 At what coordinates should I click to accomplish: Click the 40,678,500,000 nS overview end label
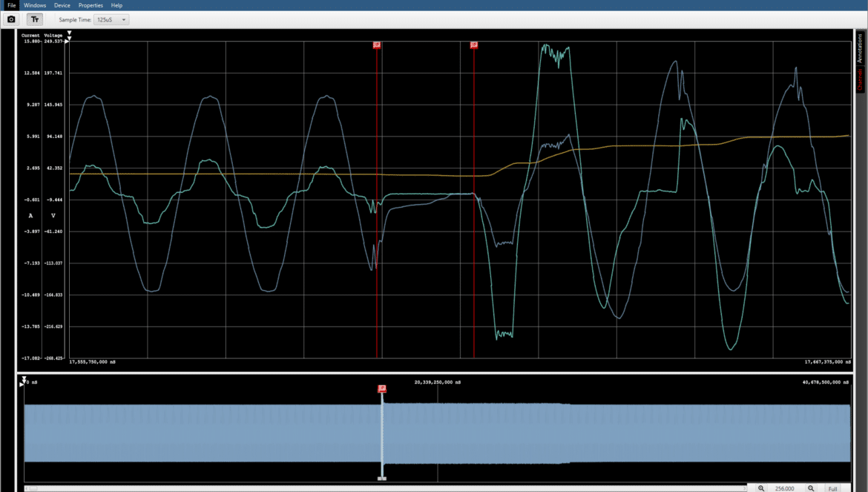(826, 382)
